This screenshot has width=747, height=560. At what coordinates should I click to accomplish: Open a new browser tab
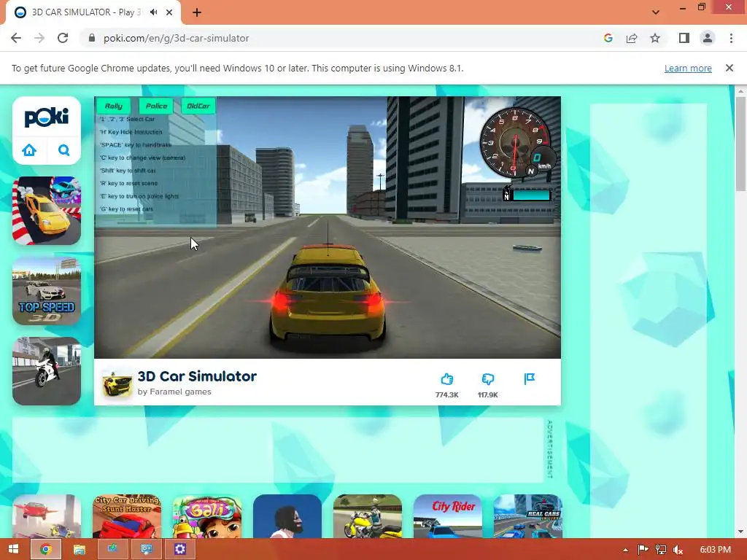[197, 12]
